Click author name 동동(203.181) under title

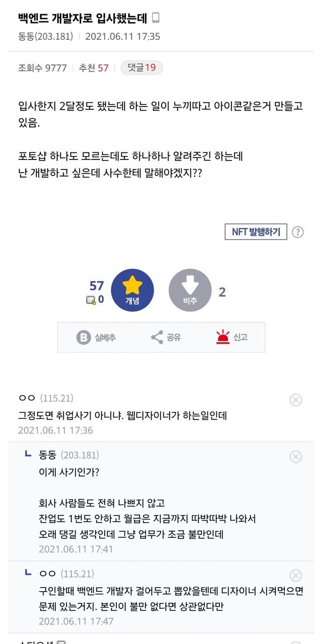[x=46, y=36]
